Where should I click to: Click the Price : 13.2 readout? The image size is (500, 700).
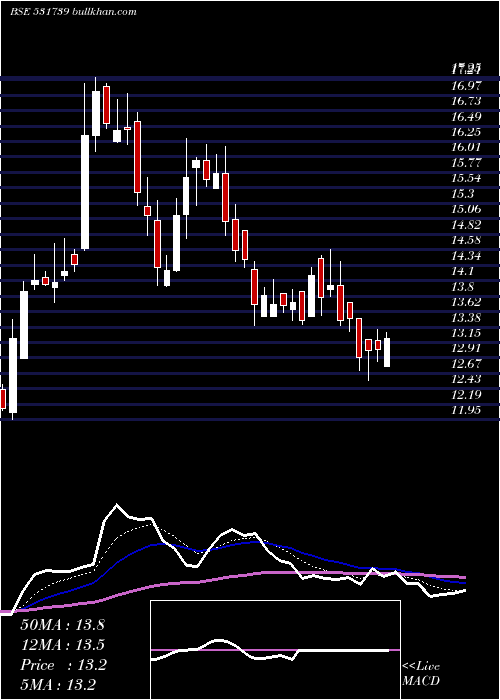click(x=63, y=665)
